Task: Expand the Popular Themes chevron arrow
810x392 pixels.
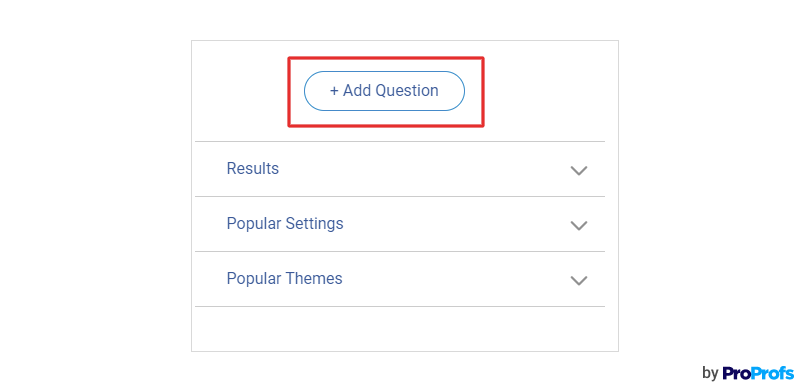Action: coord(579,280)
